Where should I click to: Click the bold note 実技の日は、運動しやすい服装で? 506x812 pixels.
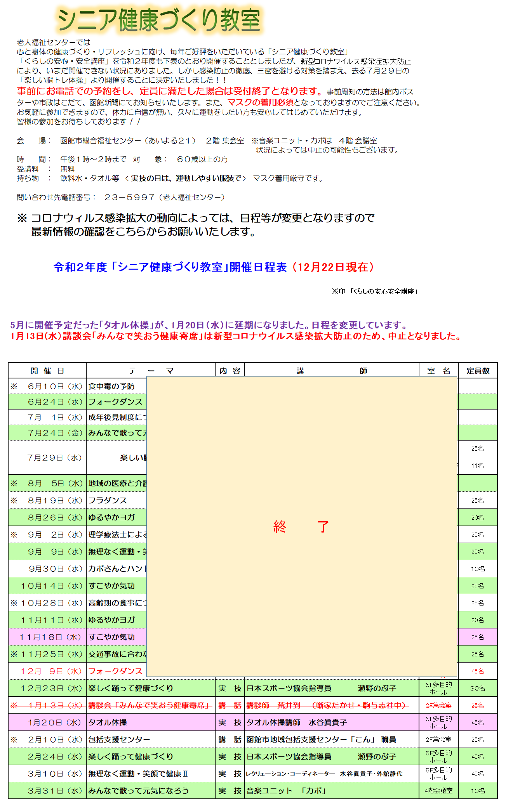click(x=186, y=179)
